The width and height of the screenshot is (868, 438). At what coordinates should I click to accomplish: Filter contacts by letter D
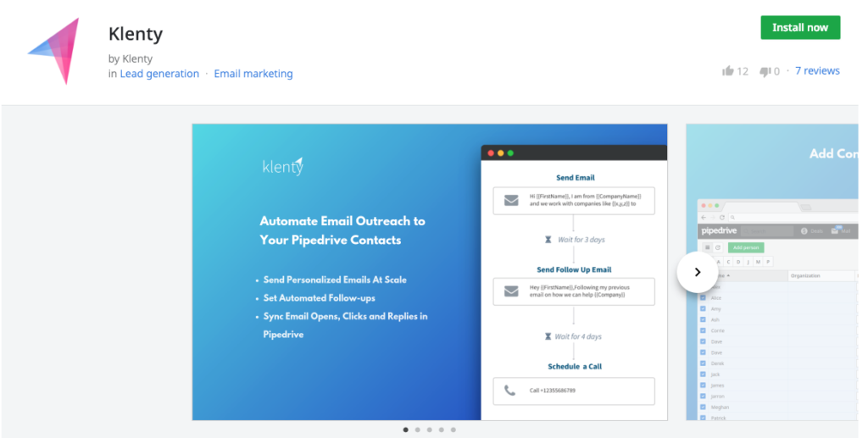pyautogui.click(x=738, y=261)
